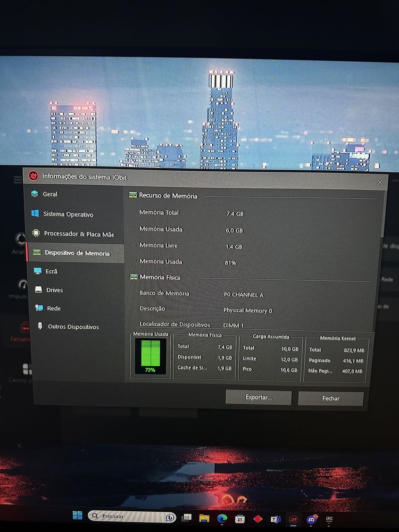This screenshot has width=399, height=532.
Task: Click the DIMM 1 locator value
Action: tap(234, 326)
